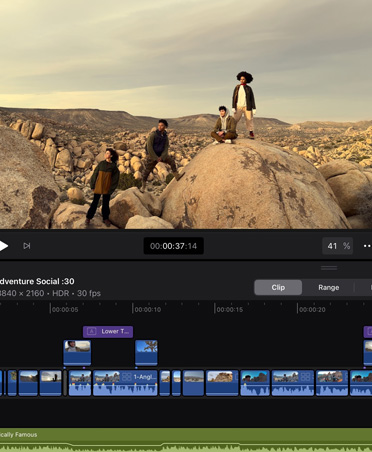Click the 3840 × 2160 · HDR · 30 fps info
Viewport: 372px width, 452px height.
coord(50,293)
